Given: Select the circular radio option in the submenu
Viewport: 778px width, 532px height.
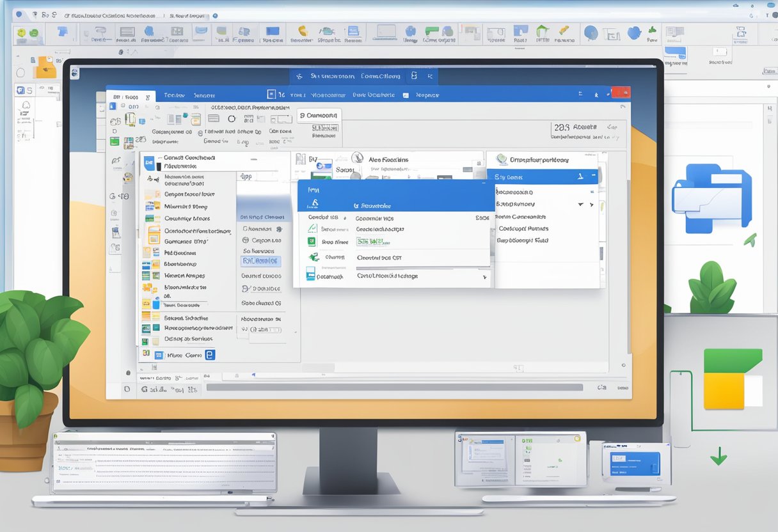Looking at the screenshot, I should tap(246, 240).
